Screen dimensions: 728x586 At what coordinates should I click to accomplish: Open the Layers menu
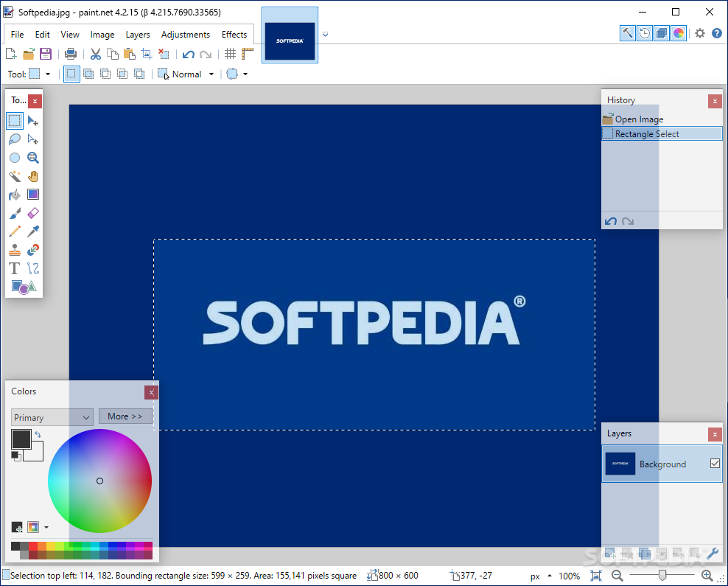tap(138, 35)
